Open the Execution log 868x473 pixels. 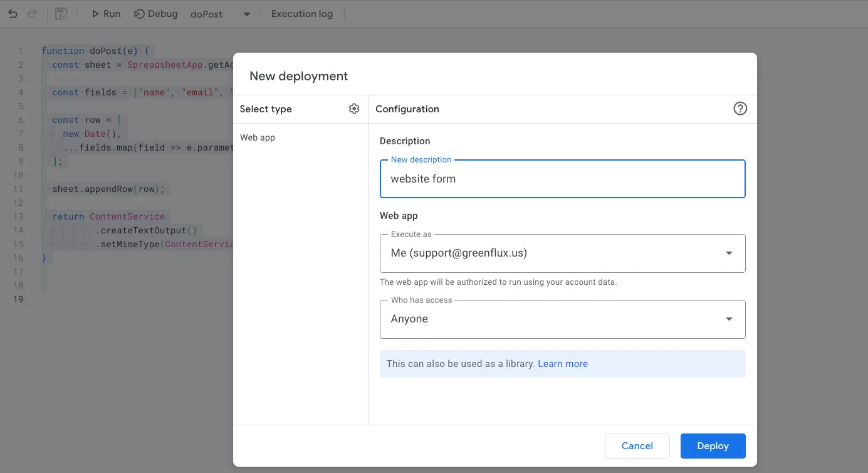(302, 14)
